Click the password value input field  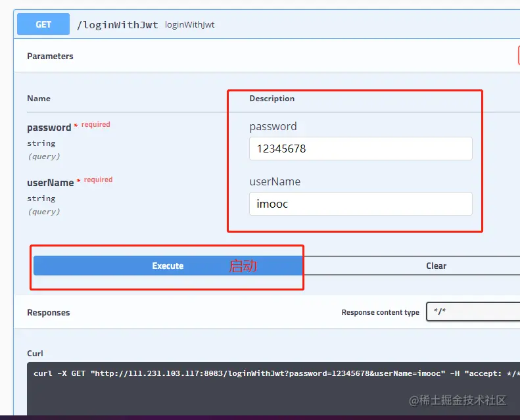pos(361,149)
